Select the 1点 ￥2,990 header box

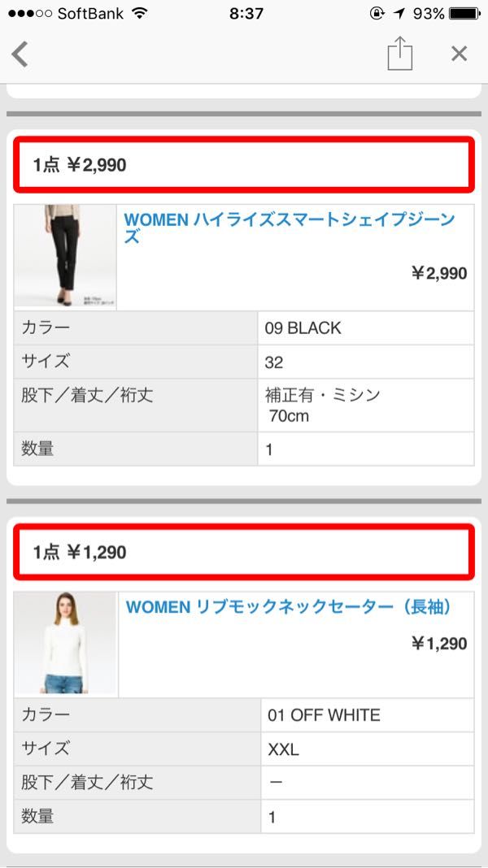click(244, 164)
